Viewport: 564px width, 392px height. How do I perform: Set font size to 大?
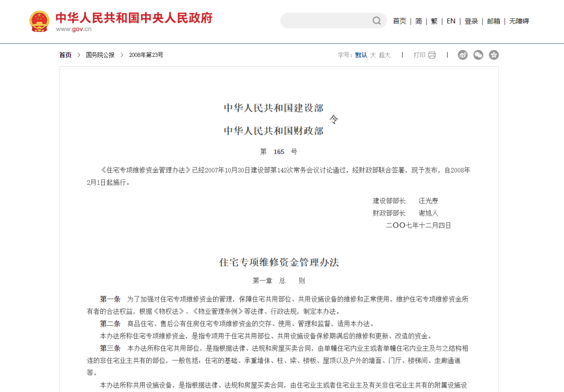[x=373, y=55]
